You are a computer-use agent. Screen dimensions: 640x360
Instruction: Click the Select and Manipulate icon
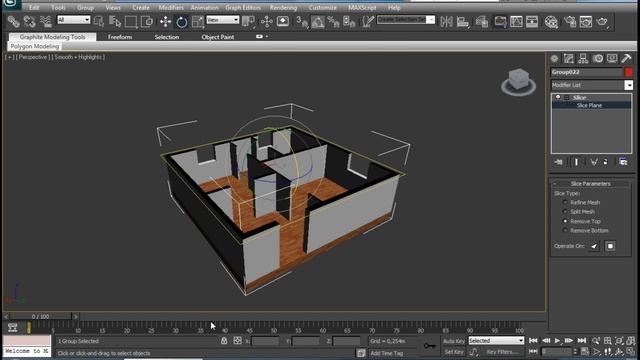tap(267, 21)
